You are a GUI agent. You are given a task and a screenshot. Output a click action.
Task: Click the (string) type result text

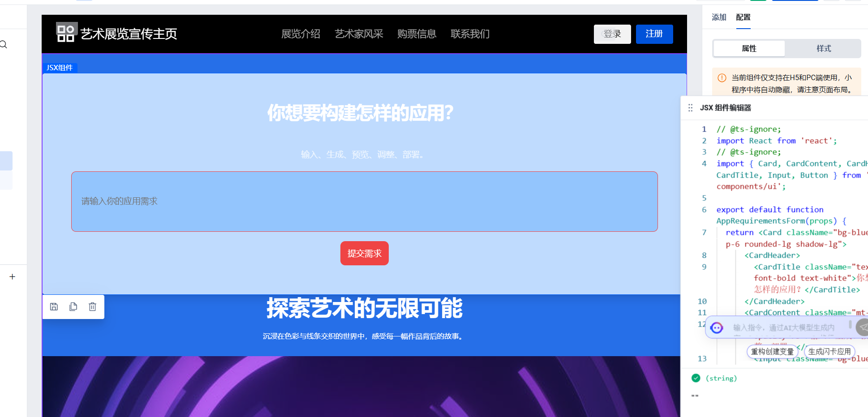721,379
